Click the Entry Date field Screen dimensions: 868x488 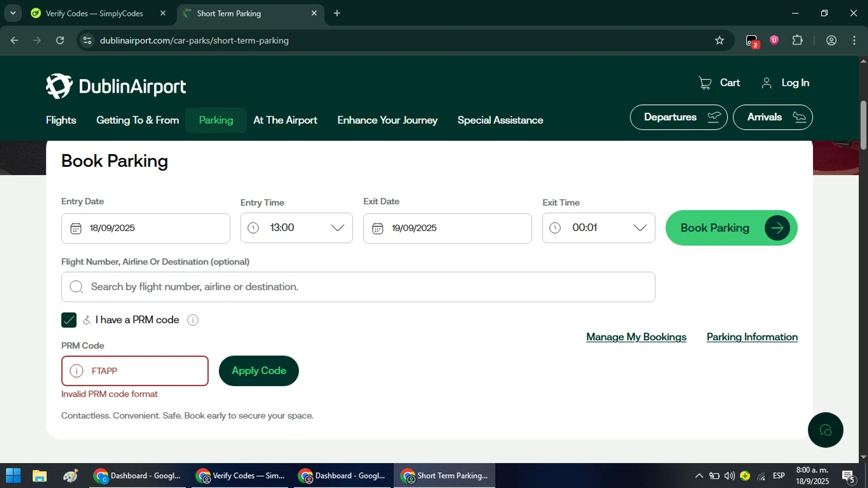146,228
